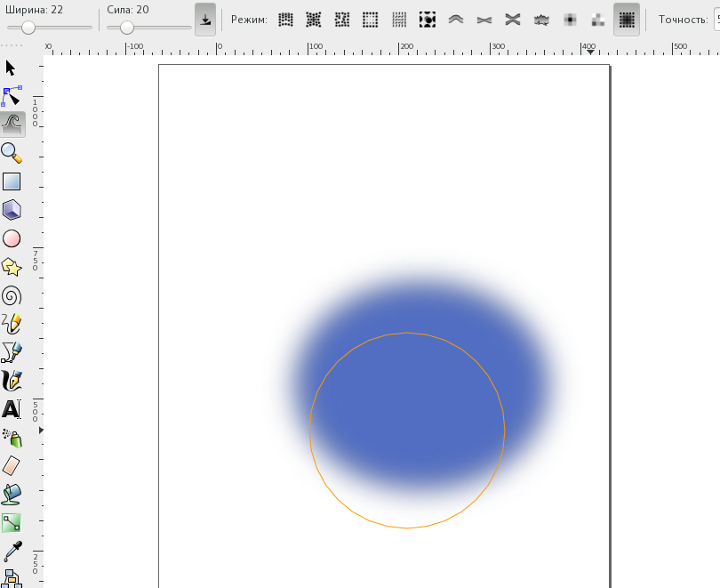Enable tweak Move in/out mode
Viewport: 720px width, 588px height.
[x=314, y=20]
